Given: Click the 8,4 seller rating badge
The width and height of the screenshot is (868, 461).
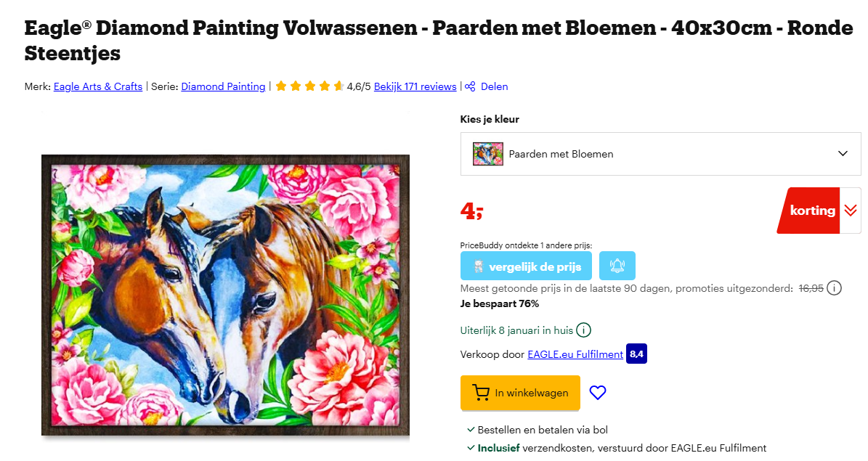Looking at the screenshot, I should tap(636, 354).
